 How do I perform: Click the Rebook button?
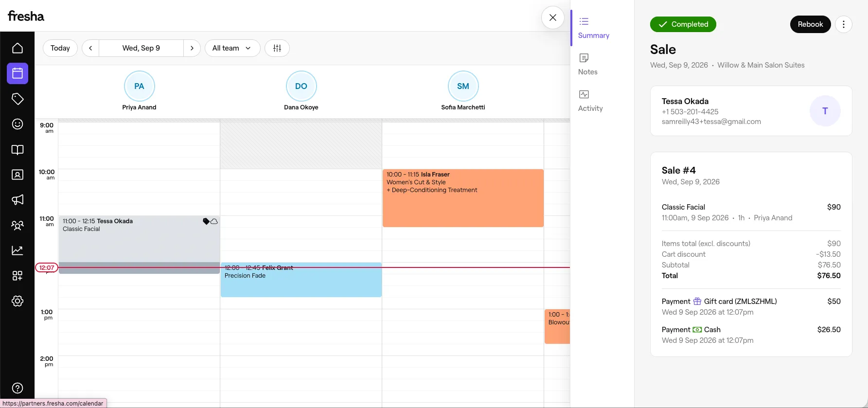[x=810, y=24]
